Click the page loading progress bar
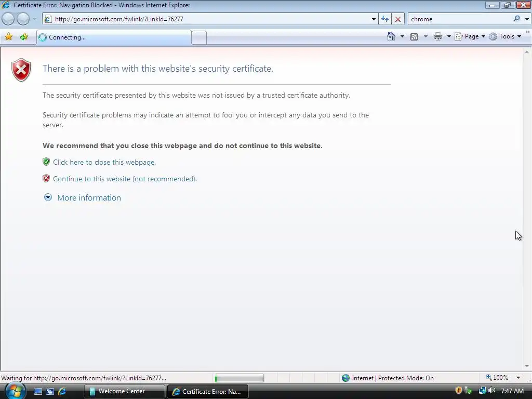The image size is (532, 399). pos(239,378)
